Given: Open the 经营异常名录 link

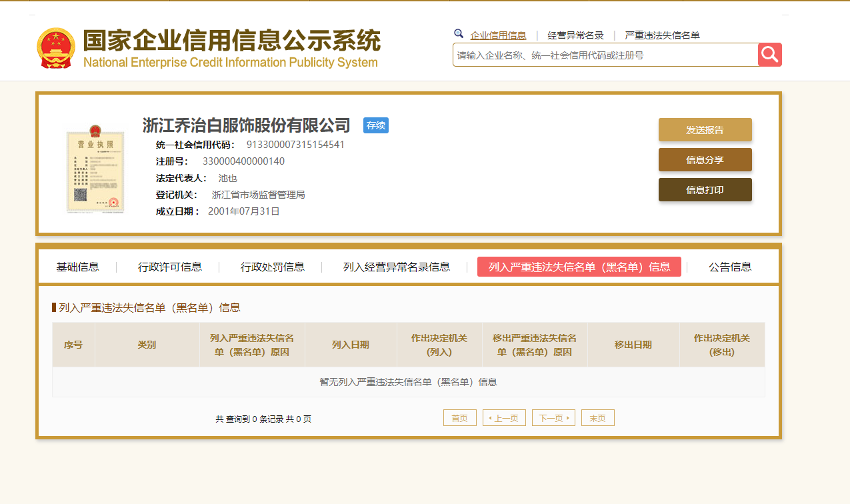Looking at the screenshot, I should (575, 35).
